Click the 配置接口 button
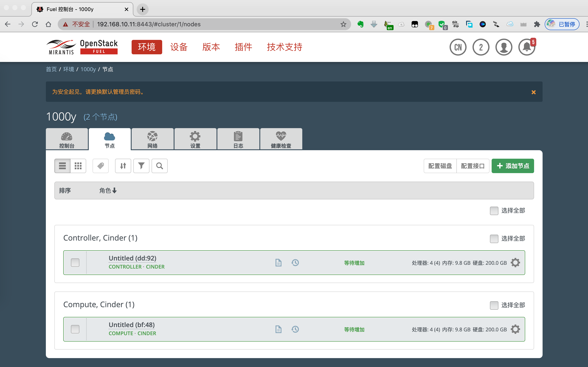 [x=473, y=166]
